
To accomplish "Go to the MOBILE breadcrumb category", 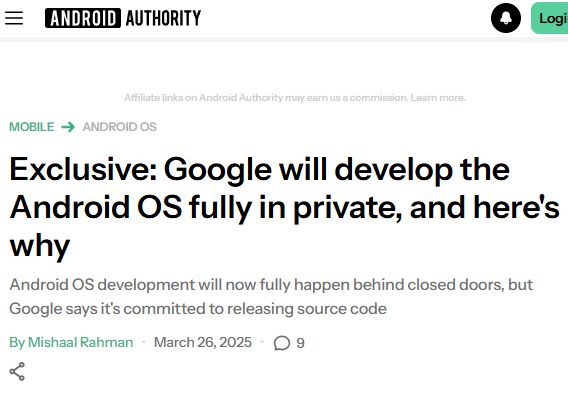I will click(32, 127).
